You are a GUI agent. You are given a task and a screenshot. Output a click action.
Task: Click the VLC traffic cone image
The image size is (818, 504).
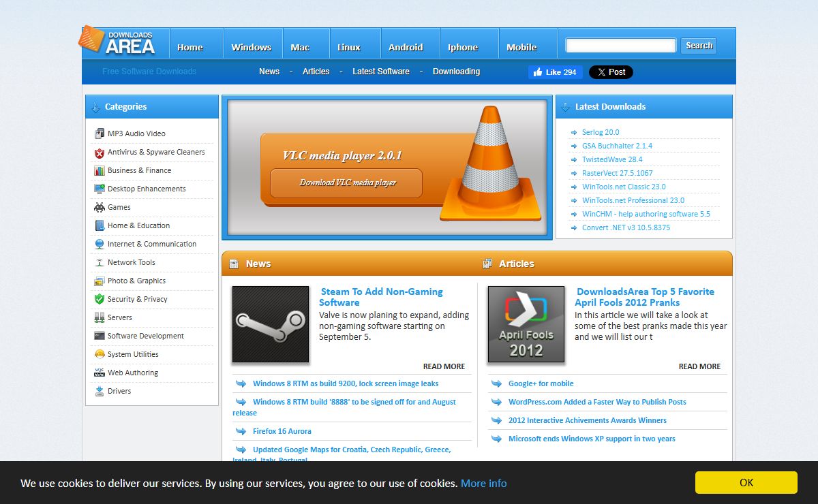[x=491, y=163]
